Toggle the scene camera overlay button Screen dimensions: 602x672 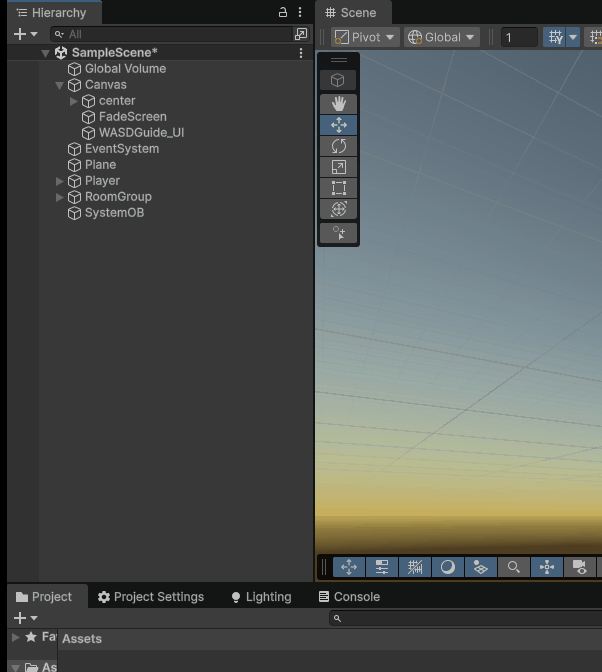579,567
